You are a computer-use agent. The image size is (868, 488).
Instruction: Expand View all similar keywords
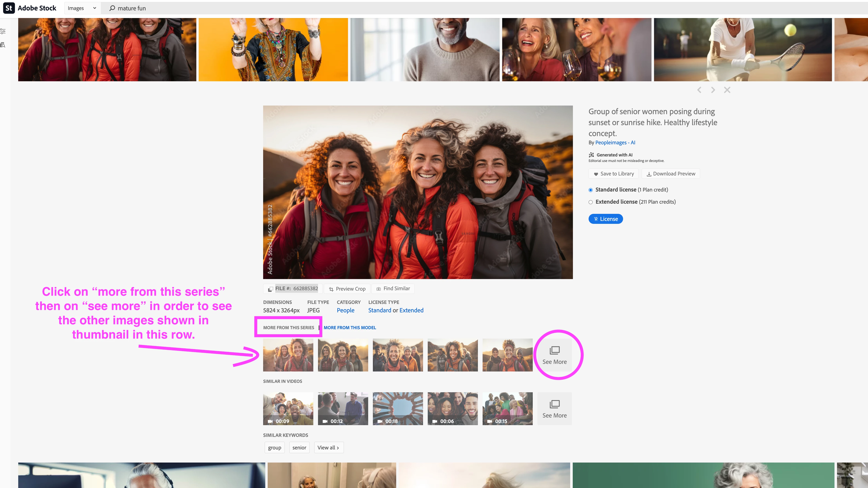(x=328, y=448)
